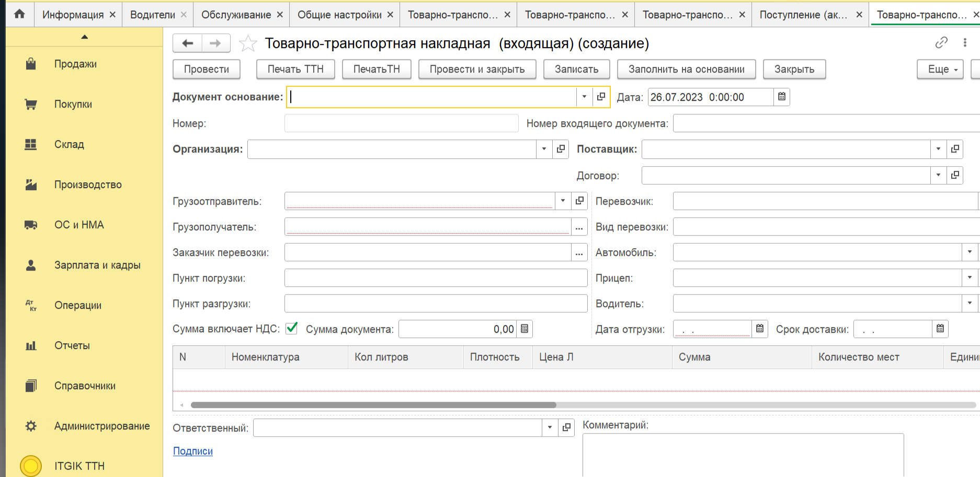
Task: Click the Провести и закрыть button
Action: coord(477,69)
